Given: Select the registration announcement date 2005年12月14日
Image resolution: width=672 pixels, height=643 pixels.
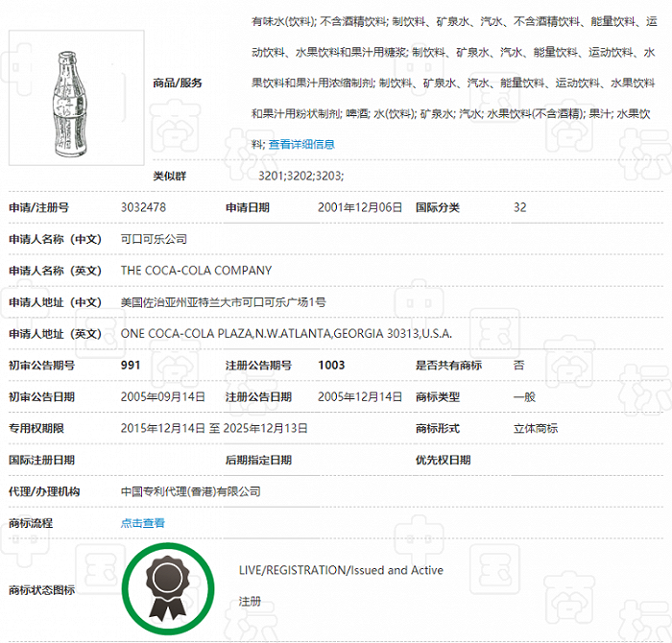Looking at the screenshot, I should pyautogui.click(x=360, y=397).
